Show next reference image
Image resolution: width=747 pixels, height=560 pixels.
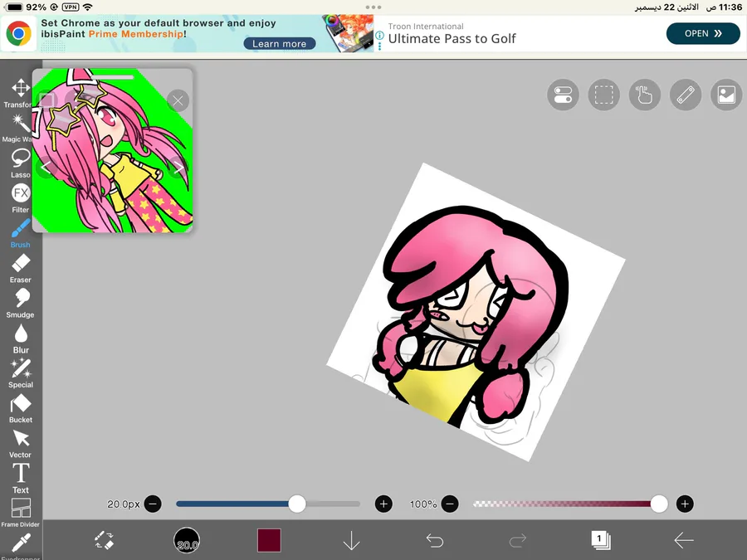(x=178, y=167)
